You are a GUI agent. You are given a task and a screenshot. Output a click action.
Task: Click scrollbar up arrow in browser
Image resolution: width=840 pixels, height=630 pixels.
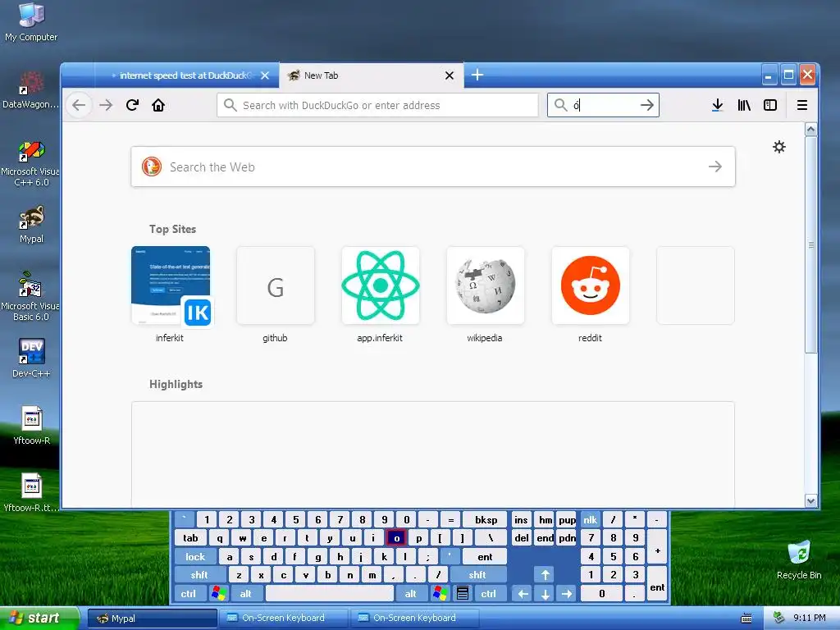(x=811, y=129)
